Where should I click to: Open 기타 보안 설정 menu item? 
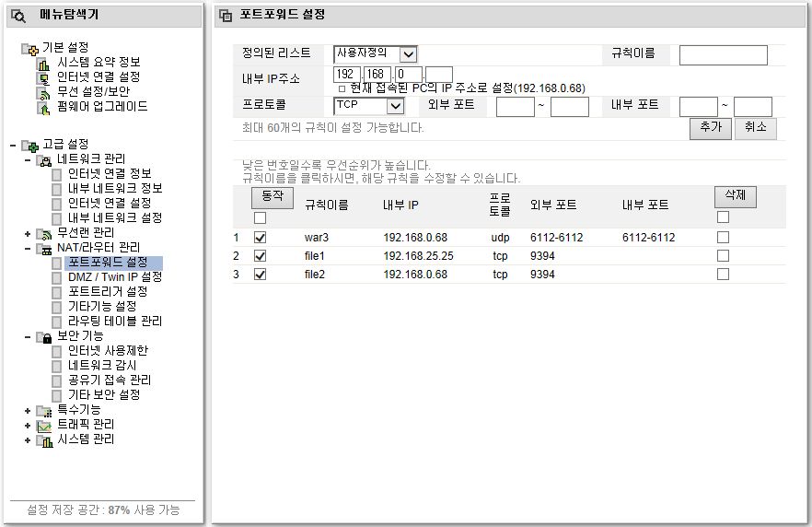point(104,395)
